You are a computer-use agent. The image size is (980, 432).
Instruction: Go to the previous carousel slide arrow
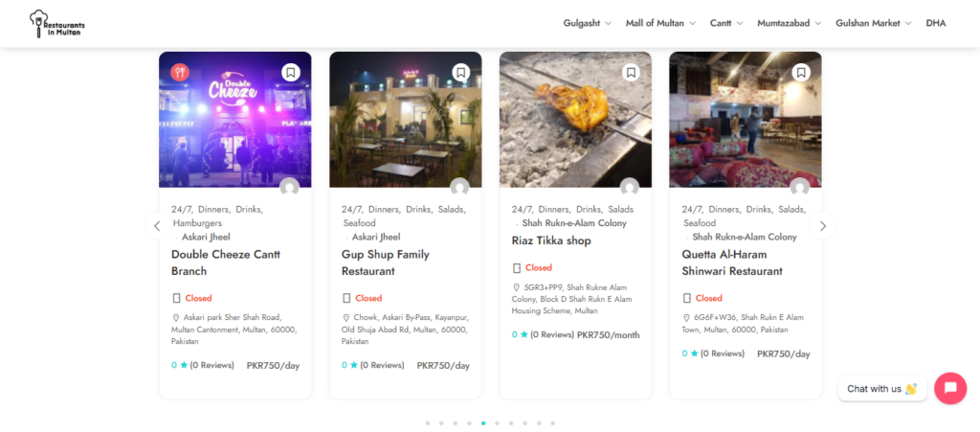click(x=158, y=226)
